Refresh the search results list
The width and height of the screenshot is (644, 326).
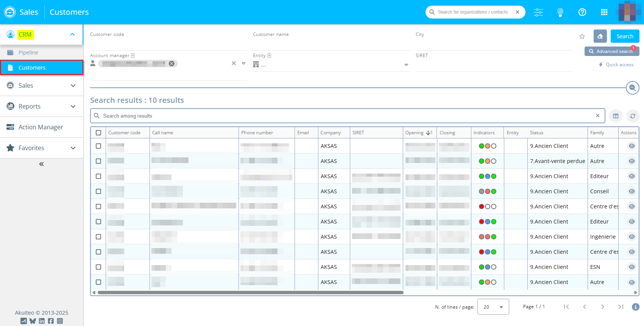coord(633,116)
